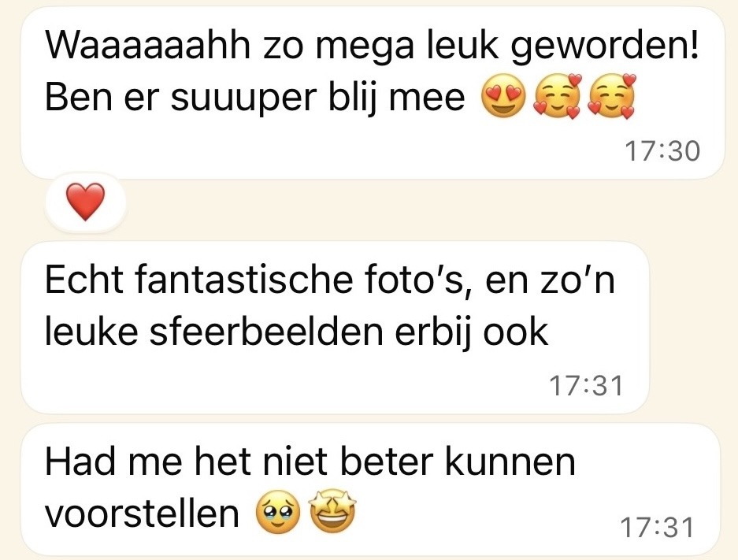Click the text 'Ben er suuuper blij mee'
Viewport: 738px width, 560px height.
coord(254,98)
